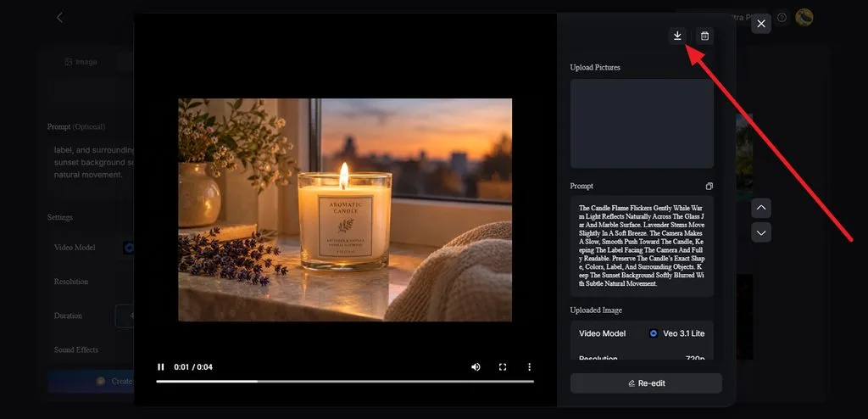Delete the video with trash icon
This screenshot has width=868, height=419.
click(x=704, y=36)
